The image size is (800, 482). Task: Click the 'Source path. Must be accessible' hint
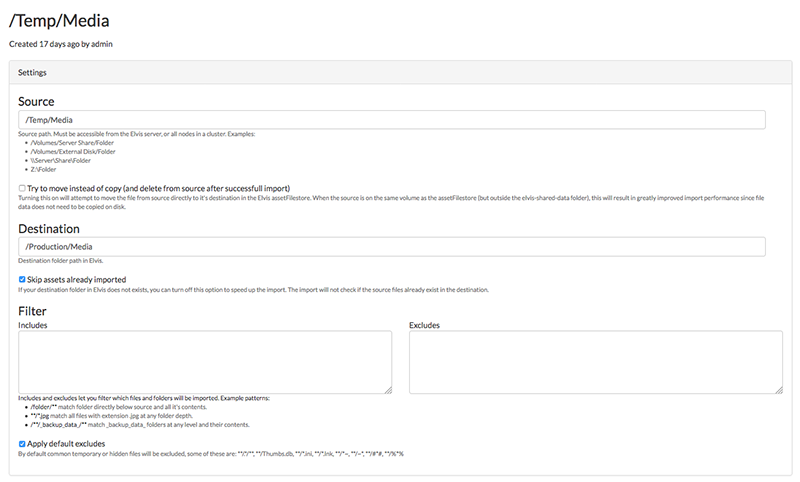tap(137, 134)
